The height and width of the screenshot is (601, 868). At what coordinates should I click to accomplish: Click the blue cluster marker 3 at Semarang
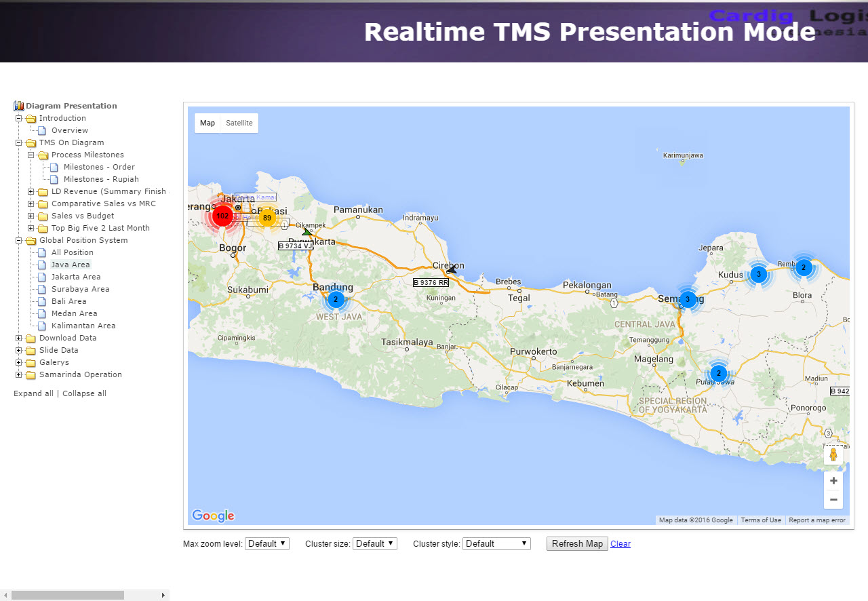point(688,299)
